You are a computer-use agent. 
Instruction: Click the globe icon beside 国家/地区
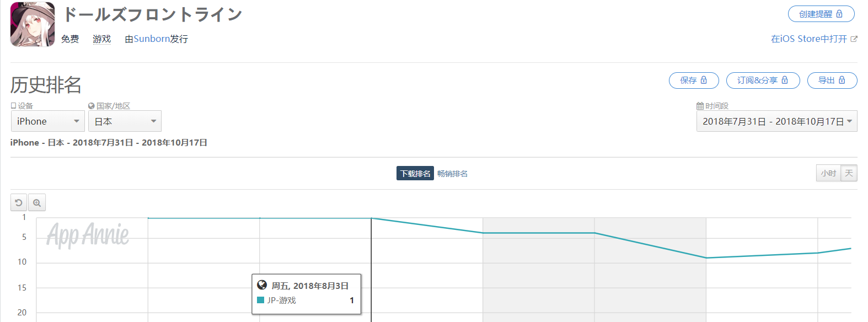point(92,106)
